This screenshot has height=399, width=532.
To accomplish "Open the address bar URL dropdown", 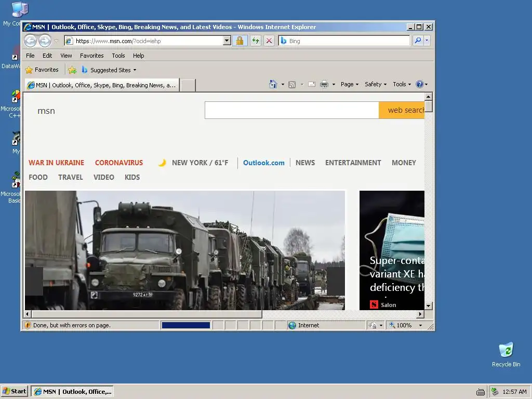I will (227, 41).
